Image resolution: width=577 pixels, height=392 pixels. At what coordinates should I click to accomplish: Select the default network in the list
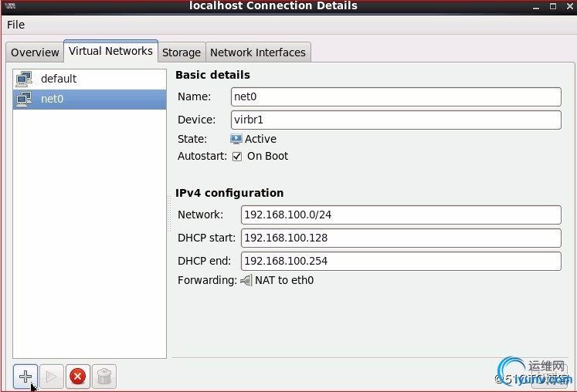click(59, 79)
